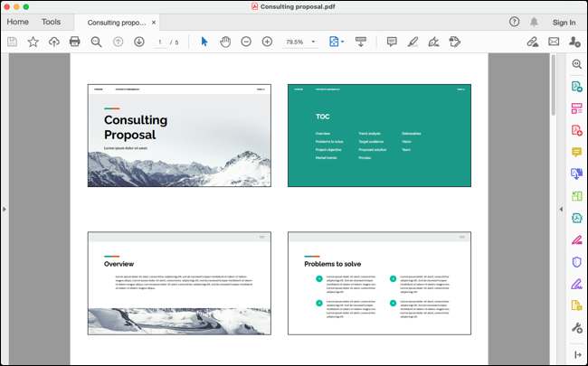Click the Consulting Proposal cover slide
The height and width of the screenshot is (366, 588).
179,136
